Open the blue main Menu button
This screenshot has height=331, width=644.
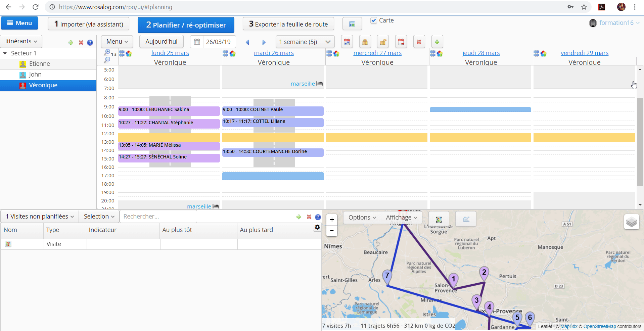click(x=19, y=23)
